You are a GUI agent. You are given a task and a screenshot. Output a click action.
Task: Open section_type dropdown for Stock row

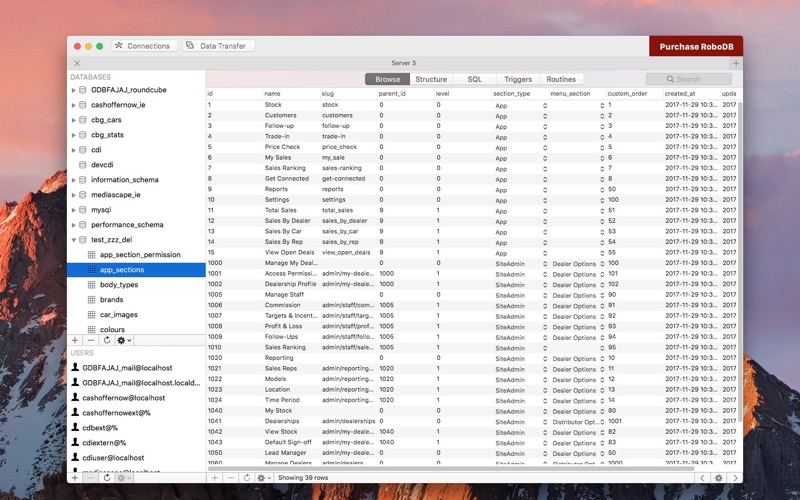pyautogui.click(x=543, y=105)
